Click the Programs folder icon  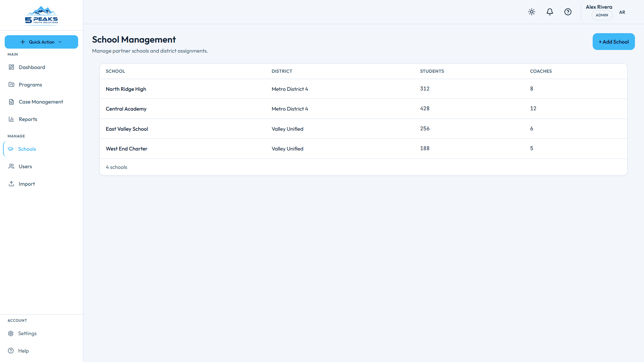point(11,84)
